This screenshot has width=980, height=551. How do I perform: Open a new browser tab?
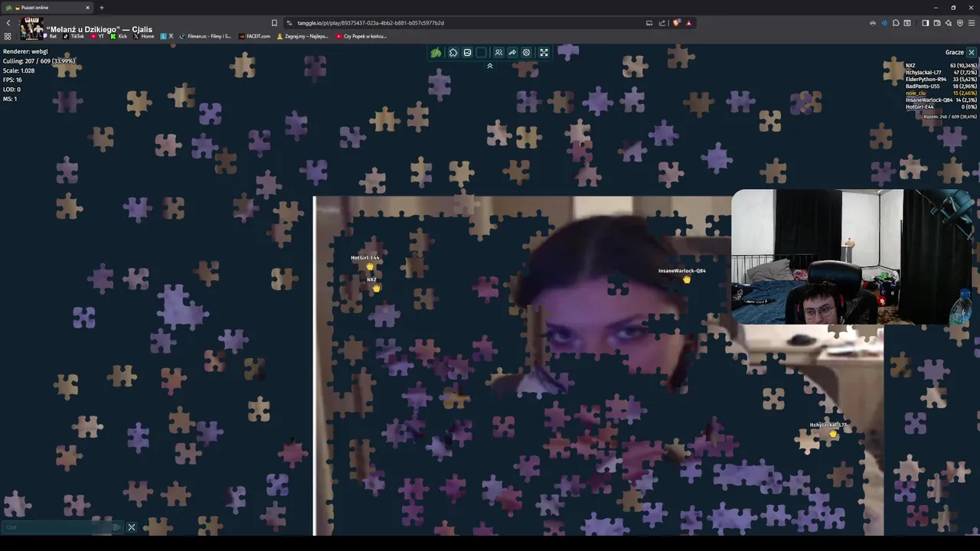click(x=102, y=8)
